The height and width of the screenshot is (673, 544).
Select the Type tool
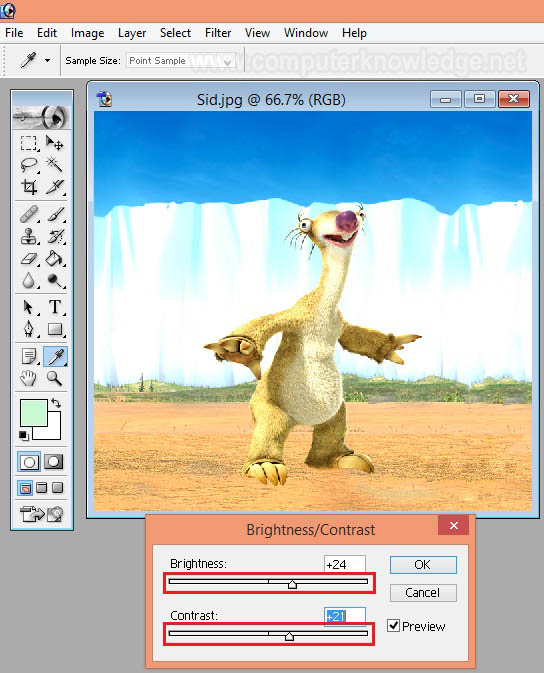tap(55, 307)
